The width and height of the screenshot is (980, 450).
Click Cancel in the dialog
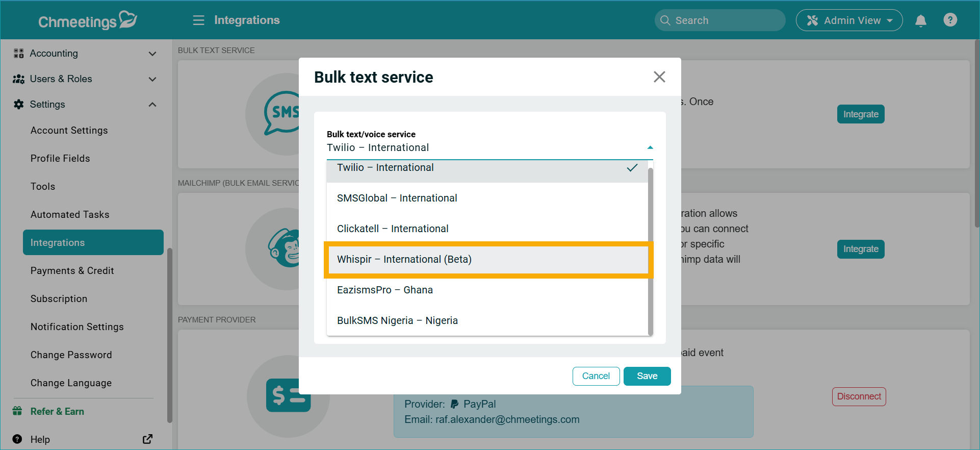[596, 376]
